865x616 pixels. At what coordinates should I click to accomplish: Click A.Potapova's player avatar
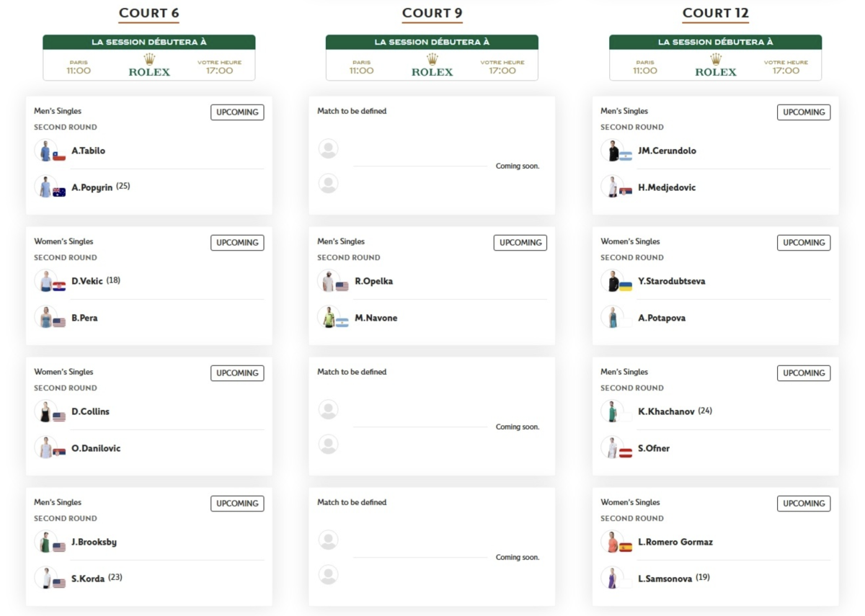[x=612, y=317]
